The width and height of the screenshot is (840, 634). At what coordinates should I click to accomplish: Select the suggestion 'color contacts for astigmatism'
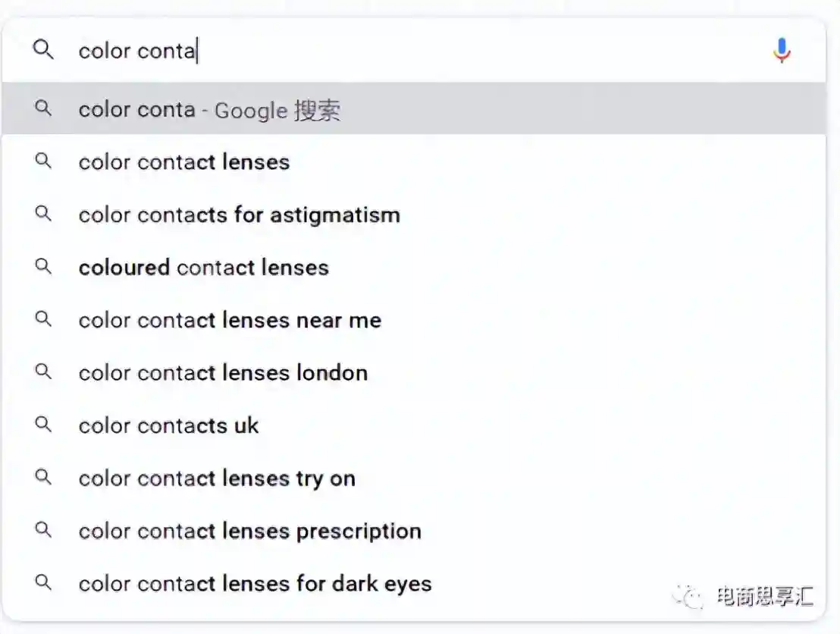[x=239, y=215]
